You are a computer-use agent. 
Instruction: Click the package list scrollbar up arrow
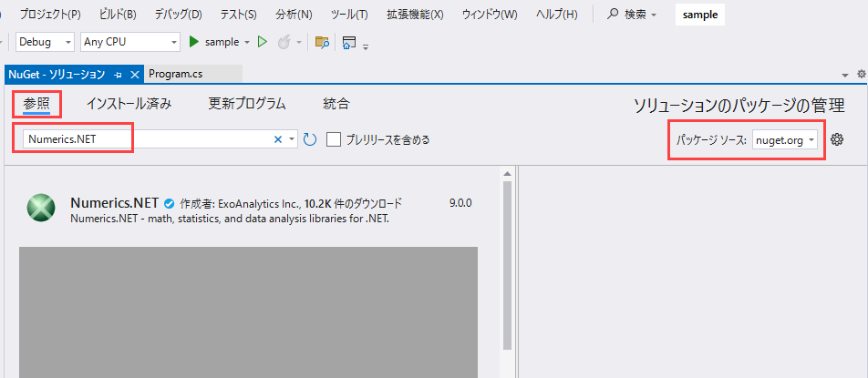click(x=508, y=174)
